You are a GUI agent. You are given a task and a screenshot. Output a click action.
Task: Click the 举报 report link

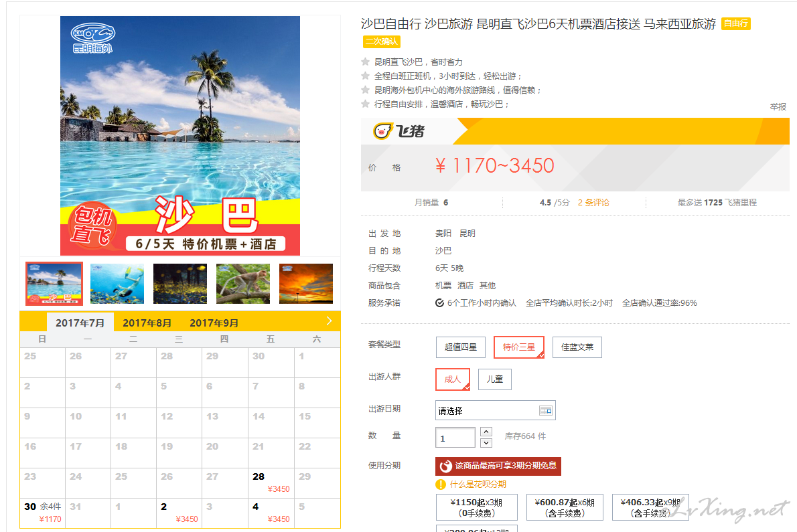(x=778, y=106)
